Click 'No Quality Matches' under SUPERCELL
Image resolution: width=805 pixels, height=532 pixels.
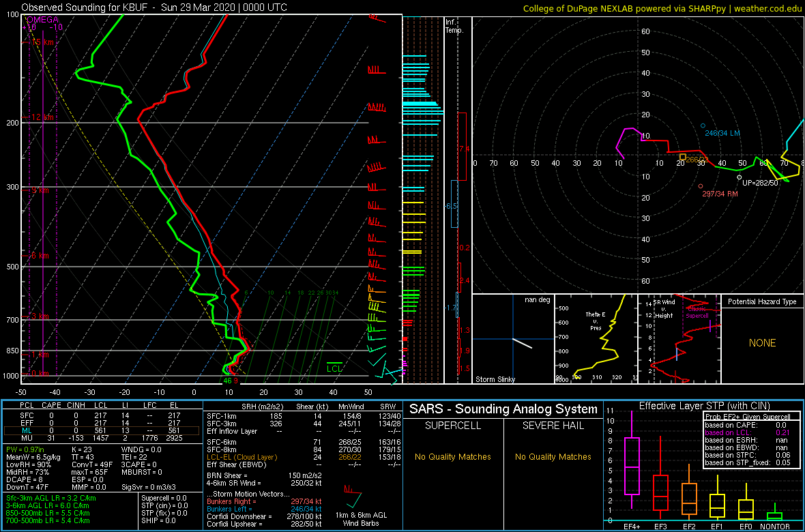452,457
